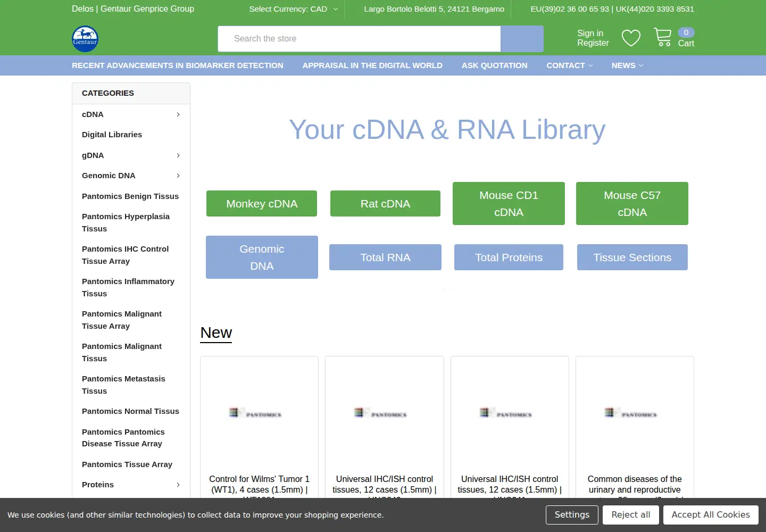Open the Total Proteins tile
This screenshot has width=766, height=532.
pos(509,257)
